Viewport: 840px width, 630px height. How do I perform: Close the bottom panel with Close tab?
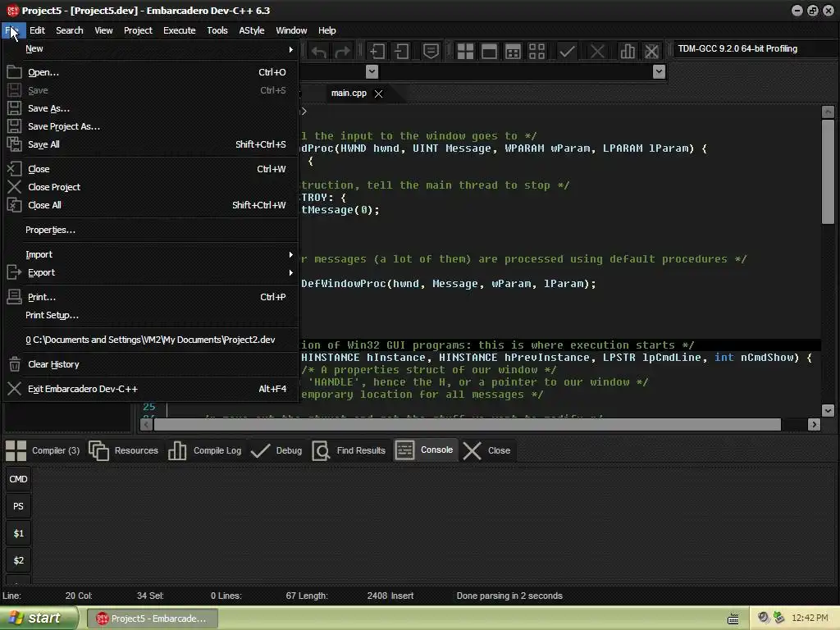click(486, 450)
